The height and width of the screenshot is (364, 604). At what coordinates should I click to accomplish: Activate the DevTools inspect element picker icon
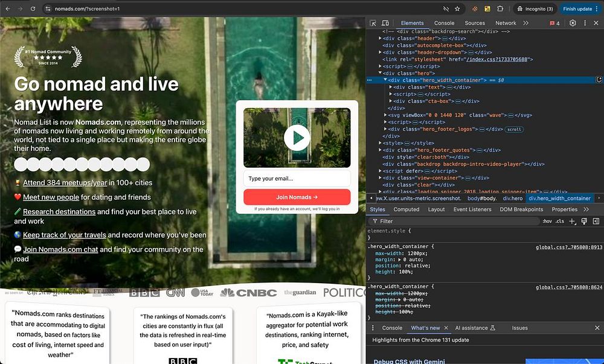(x=373, y=23)
